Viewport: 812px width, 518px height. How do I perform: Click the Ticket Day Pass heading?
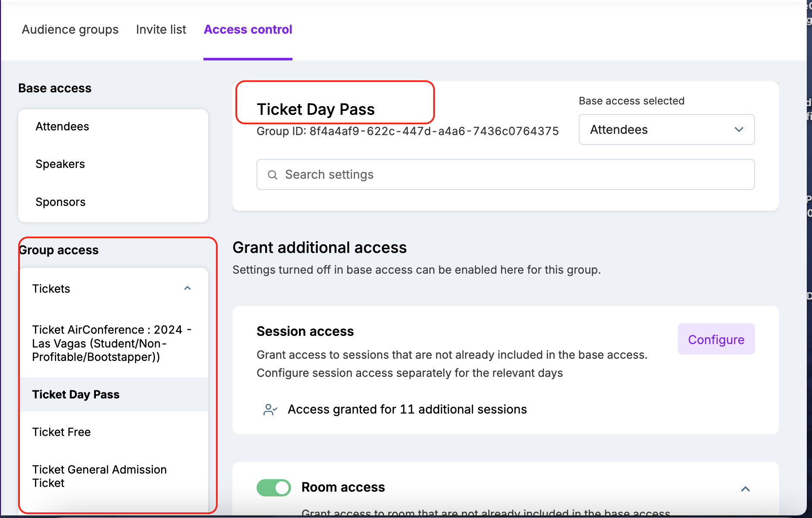tap(316, 109)
